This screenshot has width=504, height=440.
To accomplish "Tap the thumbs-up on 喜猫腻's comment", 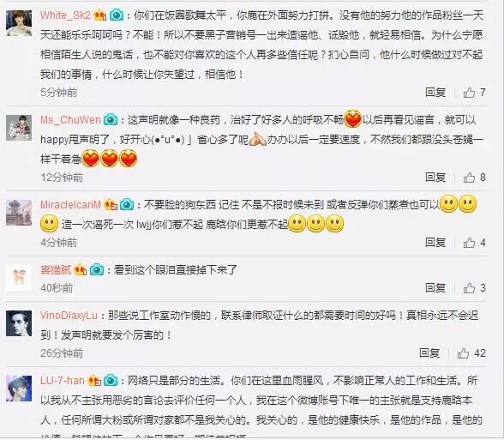I will (469, 288).
